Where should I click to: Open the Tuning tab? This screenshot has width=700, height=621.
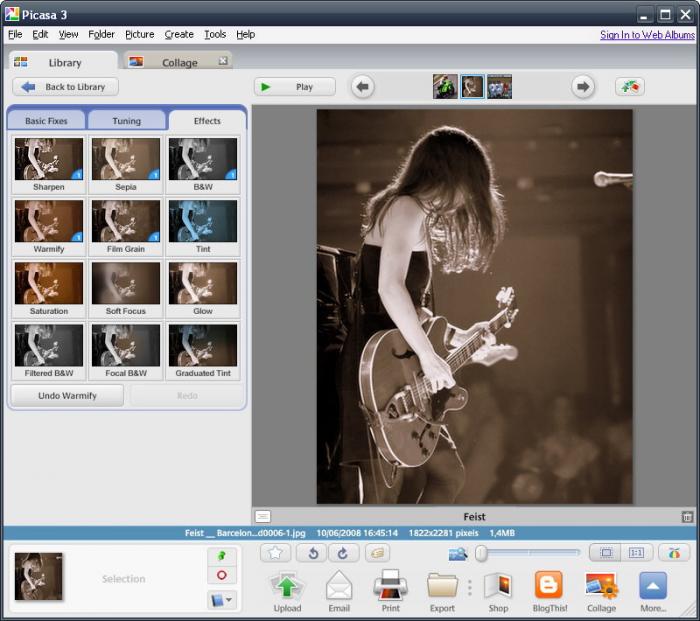coord(126,121)
